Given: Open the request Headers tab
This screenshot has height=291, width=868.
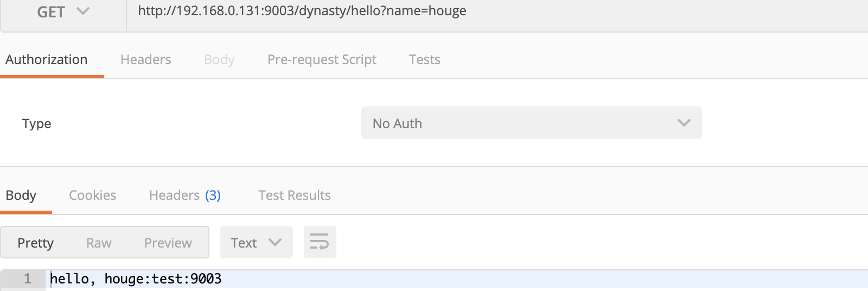Looking at the screenshot, I should [146, 60].
